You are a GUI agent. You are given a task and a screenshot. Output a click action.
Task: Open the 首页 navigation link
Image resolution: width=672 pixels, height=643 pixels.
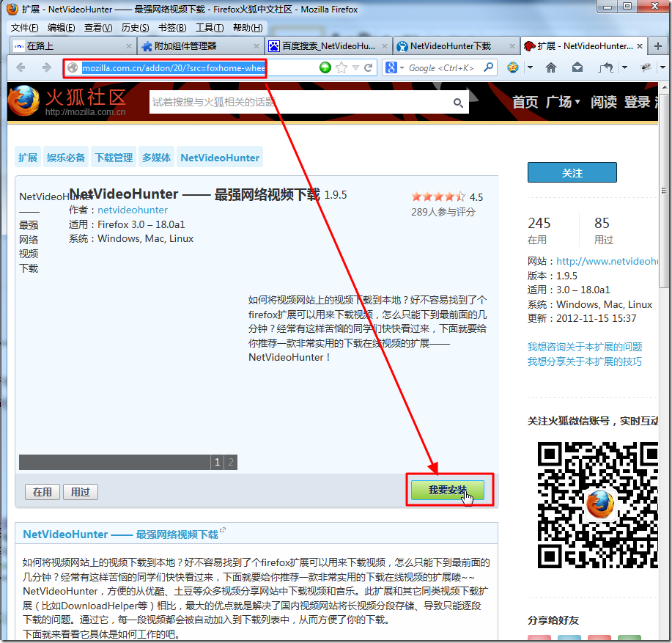click(525, 102)
